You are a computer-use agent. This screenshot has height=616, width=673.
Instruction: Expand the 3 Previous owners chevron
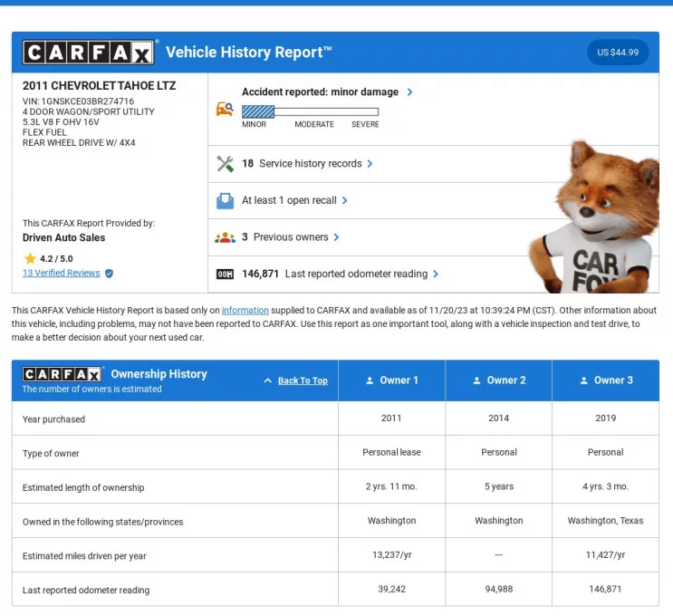337,237
